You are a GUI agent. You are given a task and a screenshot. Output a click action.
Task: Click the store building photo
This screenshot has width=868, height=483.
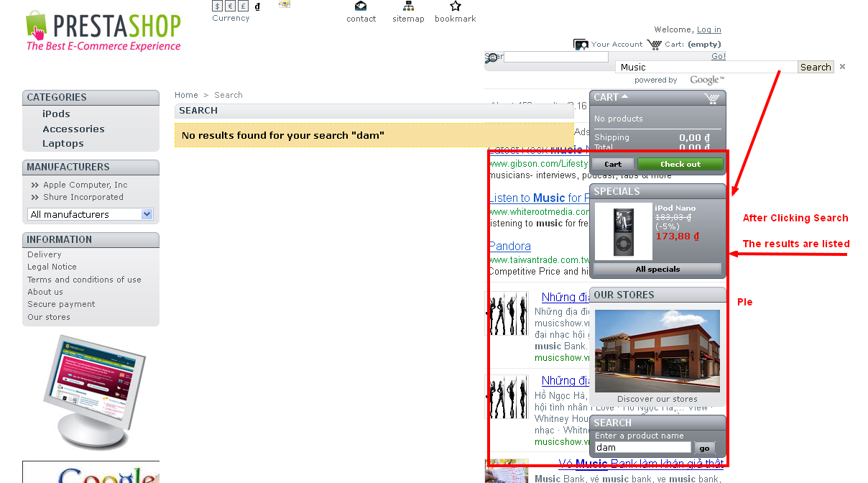(657, 351)
